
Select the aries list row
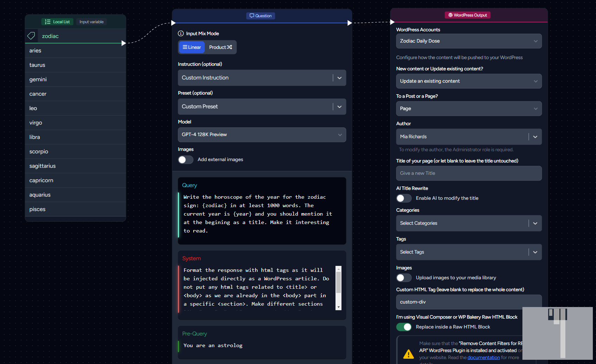[x=75, y=51]
